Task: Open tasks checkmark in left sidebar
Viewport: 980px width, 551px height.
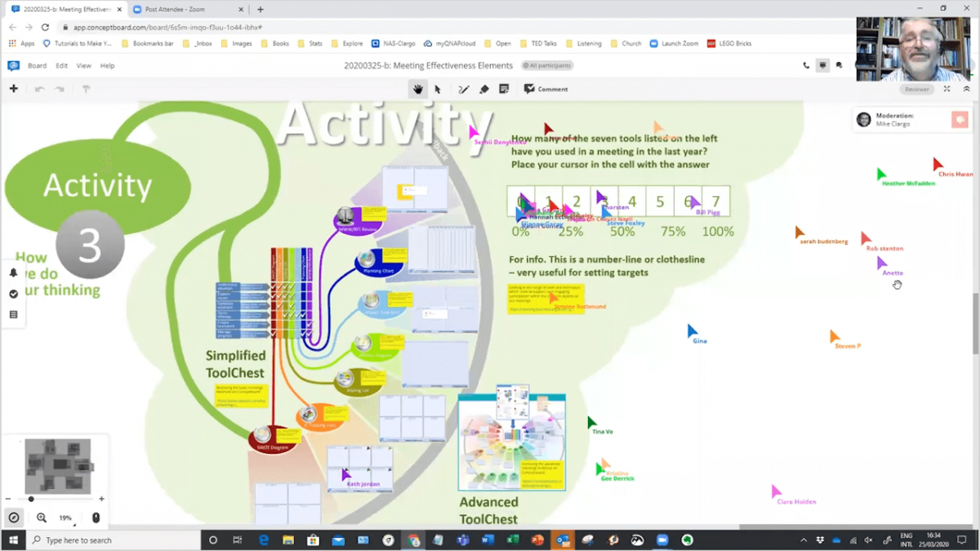Action: pos(14,294)
